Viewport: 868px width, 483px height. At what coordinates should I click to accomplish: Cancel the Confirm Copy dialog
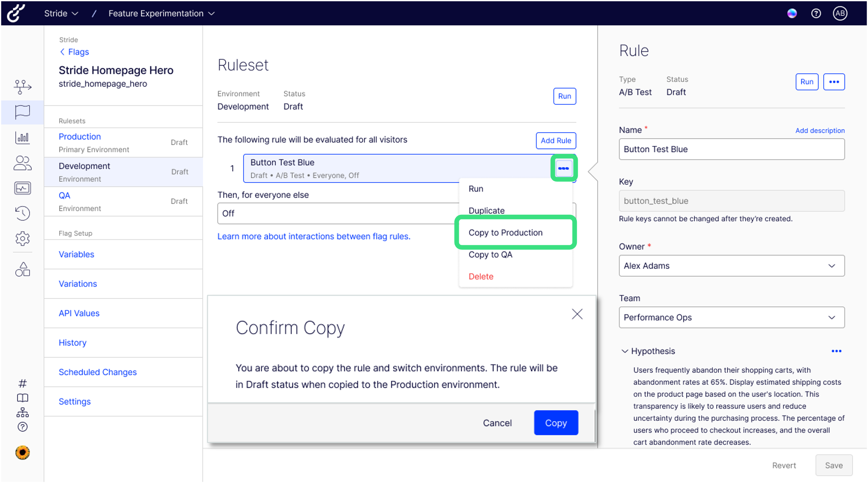tap(497, 423)
